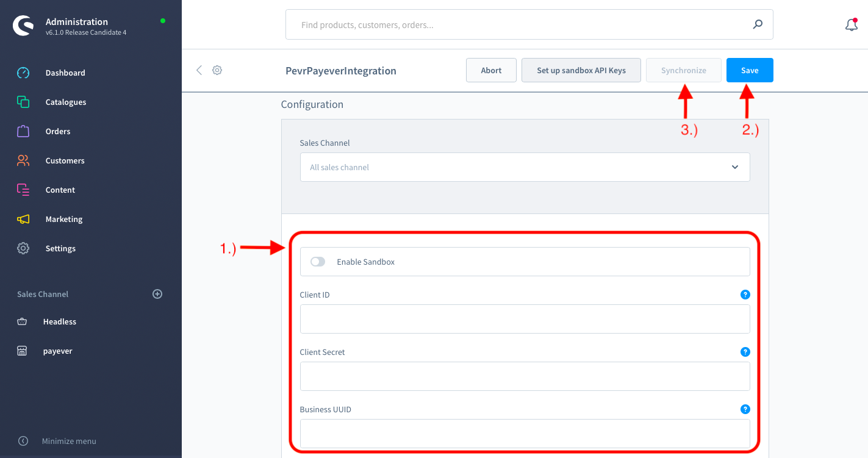
Task: Click the Administration title text
Action: tap(77, 21)
